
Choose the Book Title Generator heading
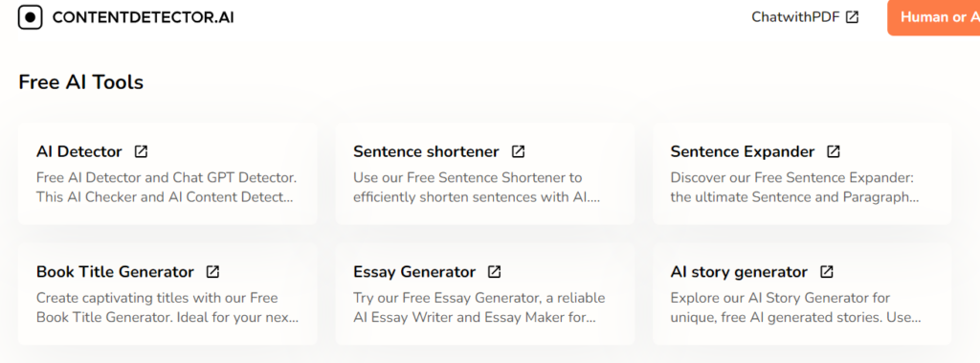116,272
